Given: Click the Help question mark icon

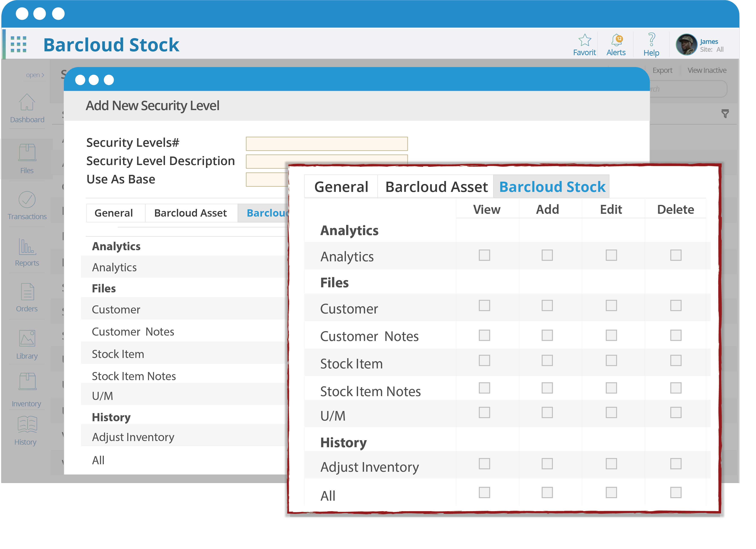Looking at the screenshot, I should (651, 40).
